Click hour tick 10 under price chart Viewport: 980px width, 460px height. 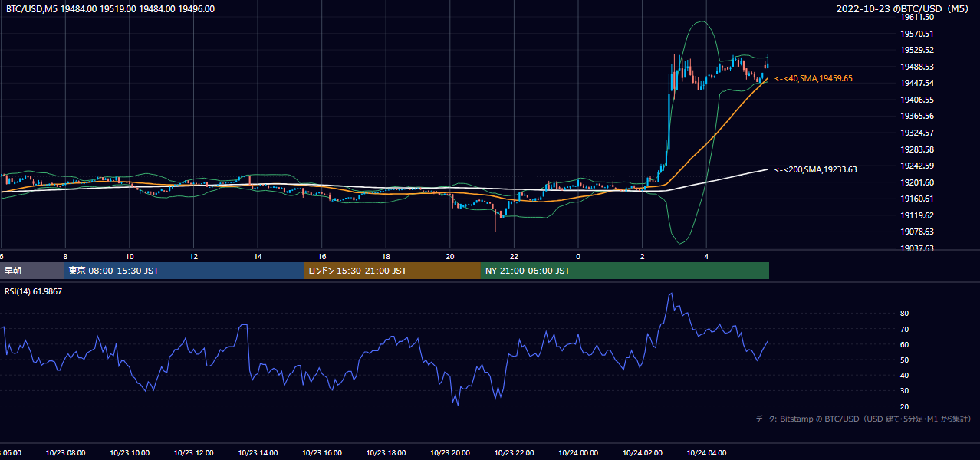130,256
